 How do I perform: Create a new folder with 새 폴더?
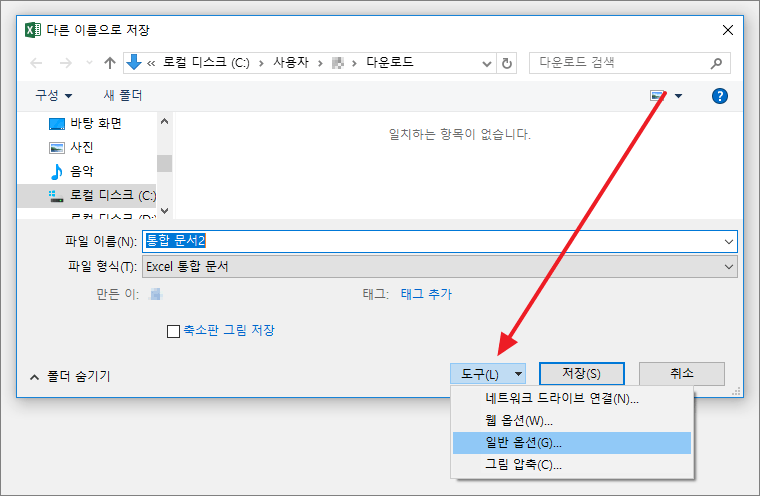click(123, 96)
